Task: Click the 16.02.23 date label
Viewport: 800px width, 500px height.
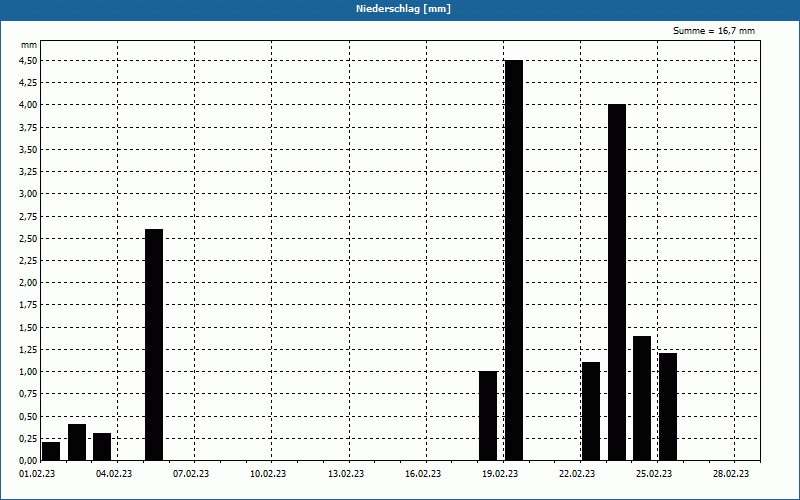Action: pyautogui.click(x=423, y=474)
